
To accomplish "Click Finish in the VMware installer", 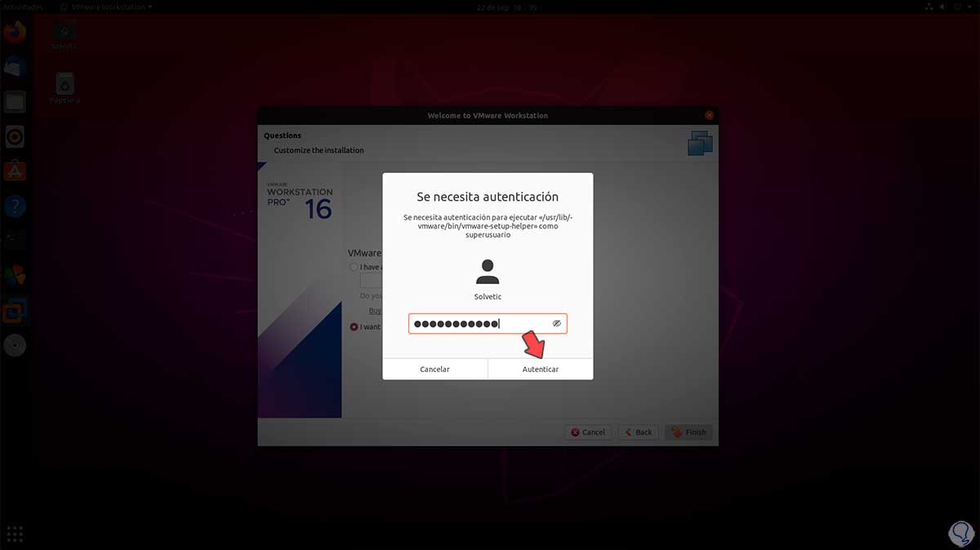I will pyautogui.click(x=688, y=432).
